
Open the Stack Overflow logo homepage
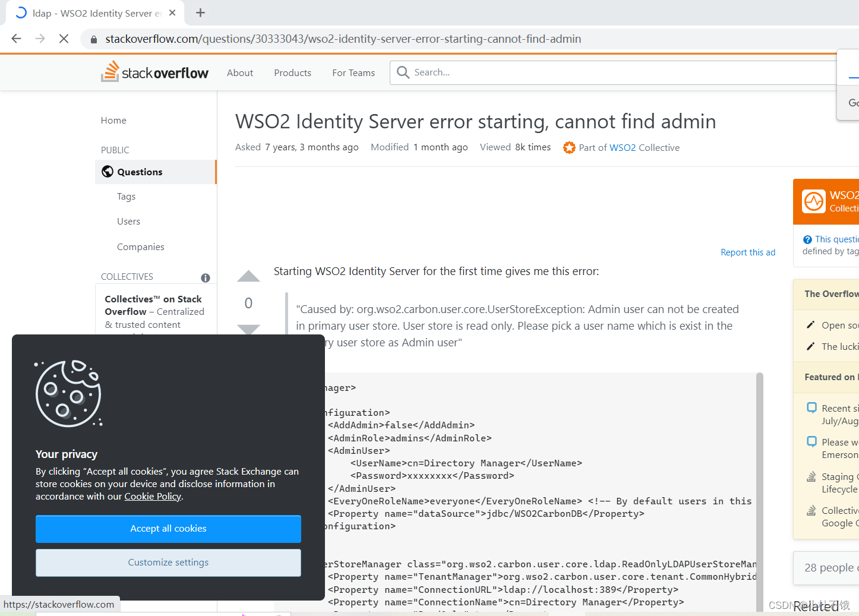[x=154, y=72]
